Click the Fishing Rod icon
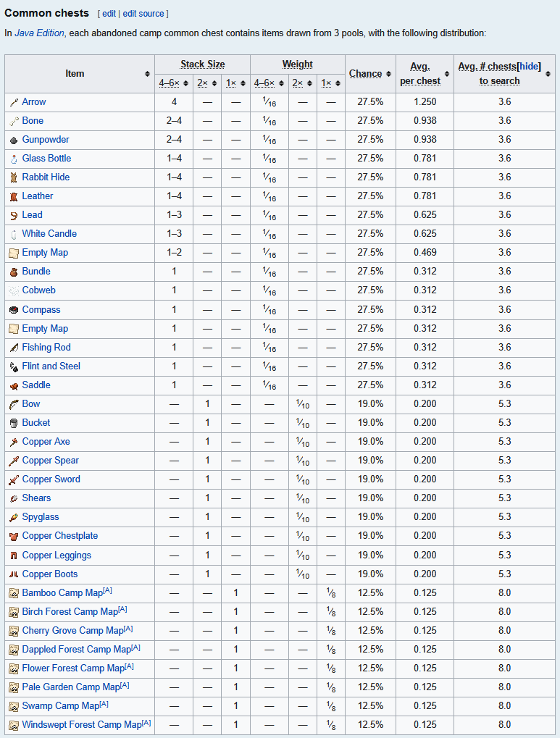The height and width of the screenshot is (738, 560). click(14, 348)
